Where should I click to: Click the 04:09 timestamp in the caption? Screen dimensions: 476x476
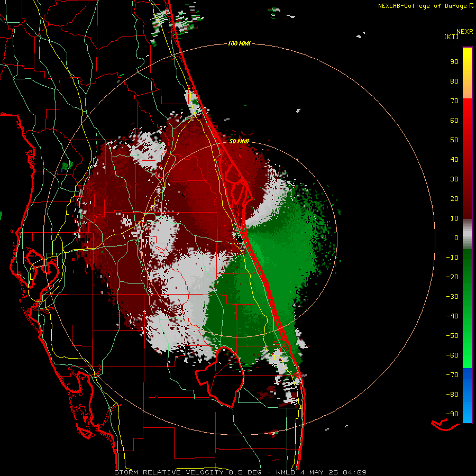click(354, 472)
